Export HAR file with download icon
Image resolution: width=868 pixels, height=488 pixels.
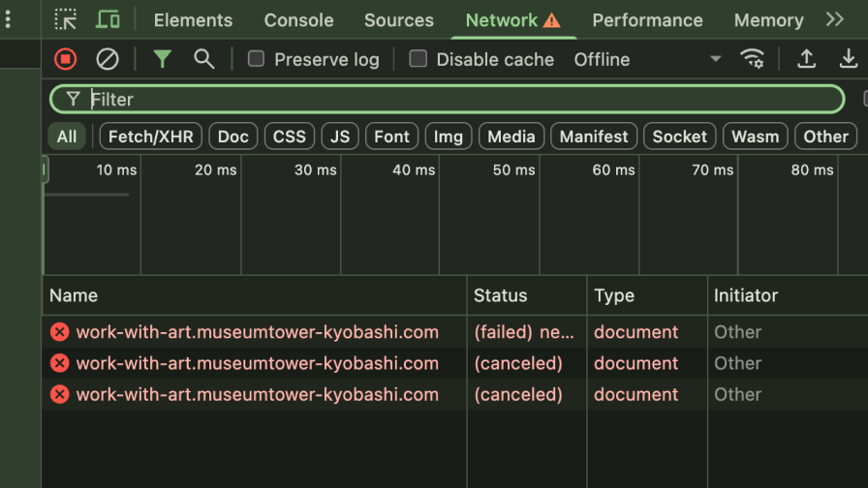point(848,59)
